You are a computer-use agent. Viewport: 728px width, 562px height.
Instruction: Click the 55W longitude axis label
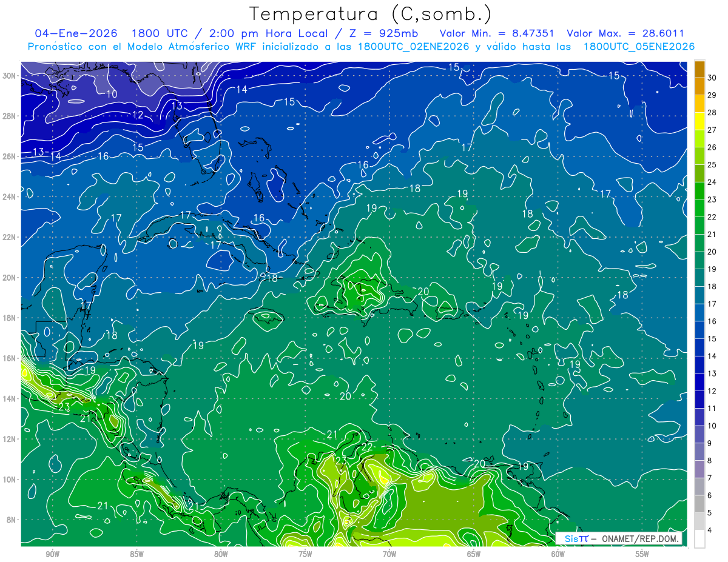coord(642,554)
